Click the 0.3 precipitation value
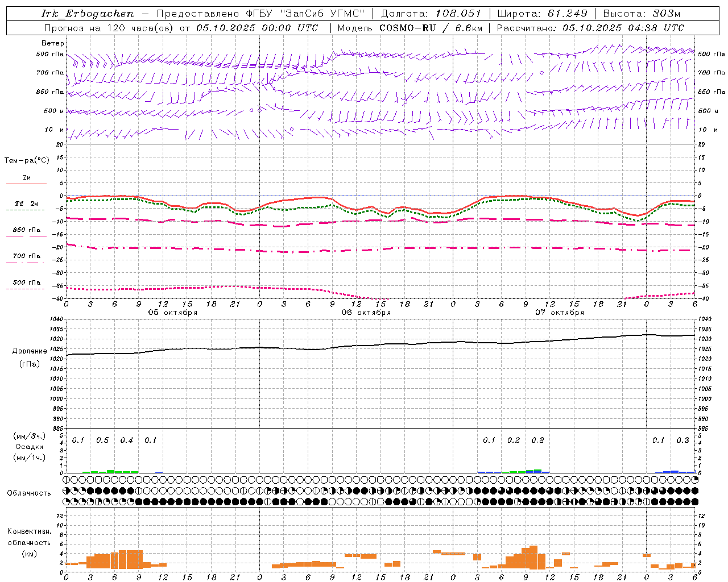 [x=682, y=440]
